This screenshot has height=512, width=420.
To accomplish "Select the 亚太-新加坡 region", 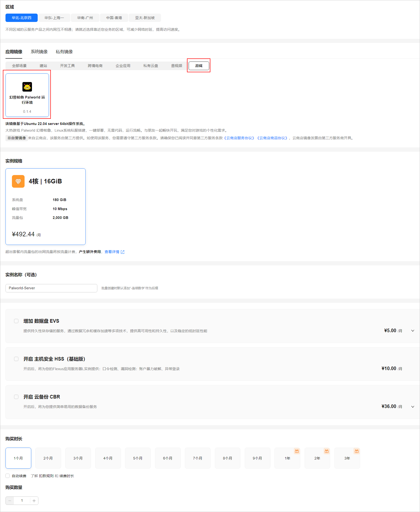I will 145,18.
